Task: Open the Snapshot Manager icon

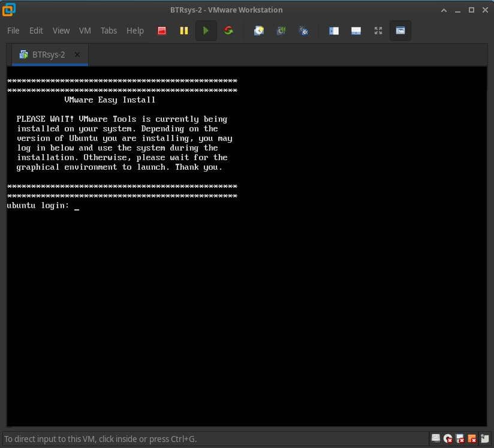Action: click(x=304, y=31)
